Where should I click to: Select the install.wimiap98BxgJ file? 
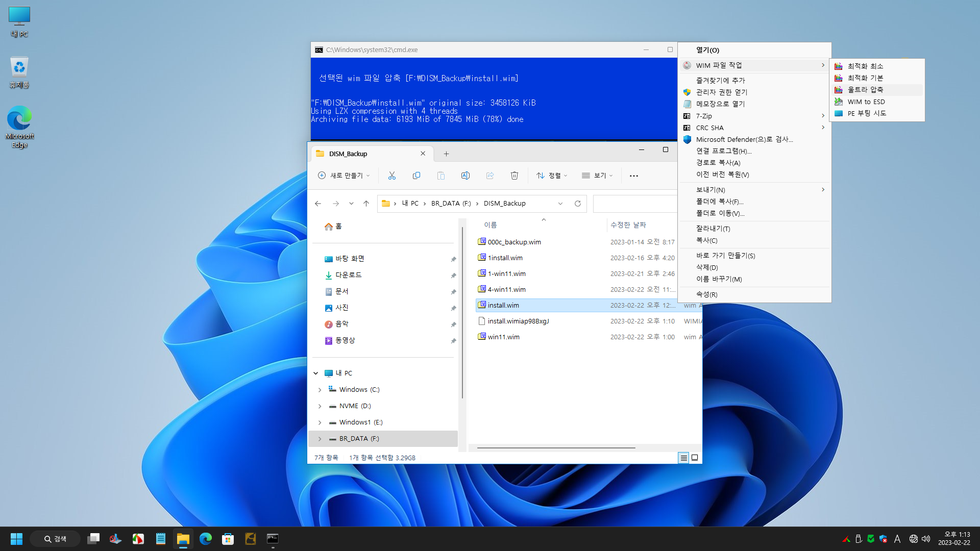[518, 321]
